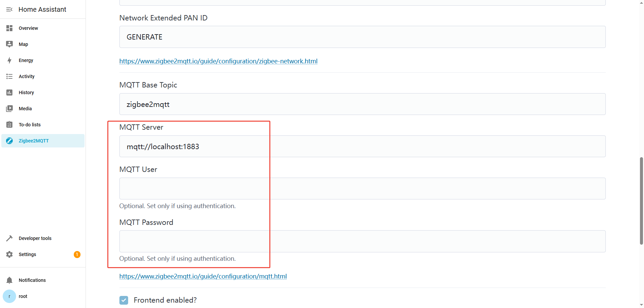Click the Zigbee2MQTT sidebar icon
644x308 pixels.
[x=9, y=141]
